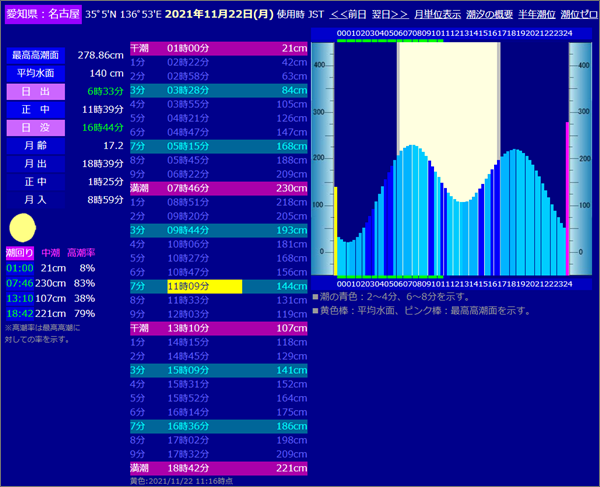Click the 愛知県:名古屋 location label
Viewport: 600px width, 487px height.
(x=43, y=15)
